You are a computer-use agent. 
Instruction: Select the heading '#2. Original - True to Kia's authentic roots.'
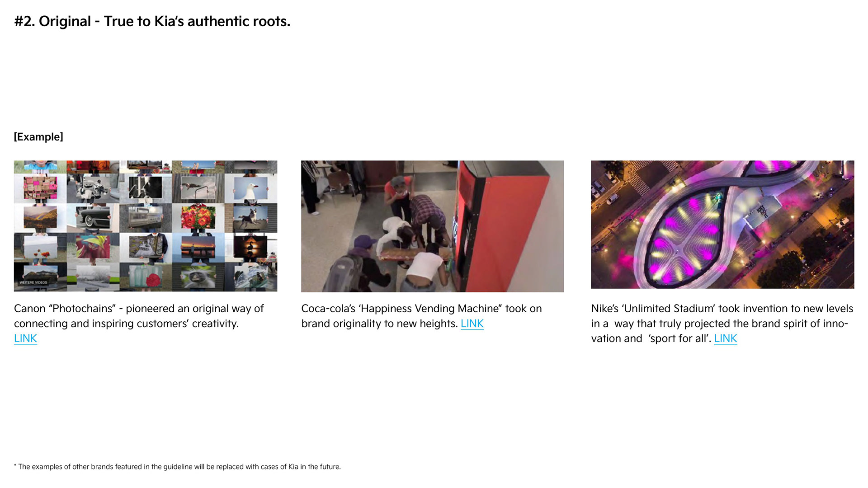point(152,21)
